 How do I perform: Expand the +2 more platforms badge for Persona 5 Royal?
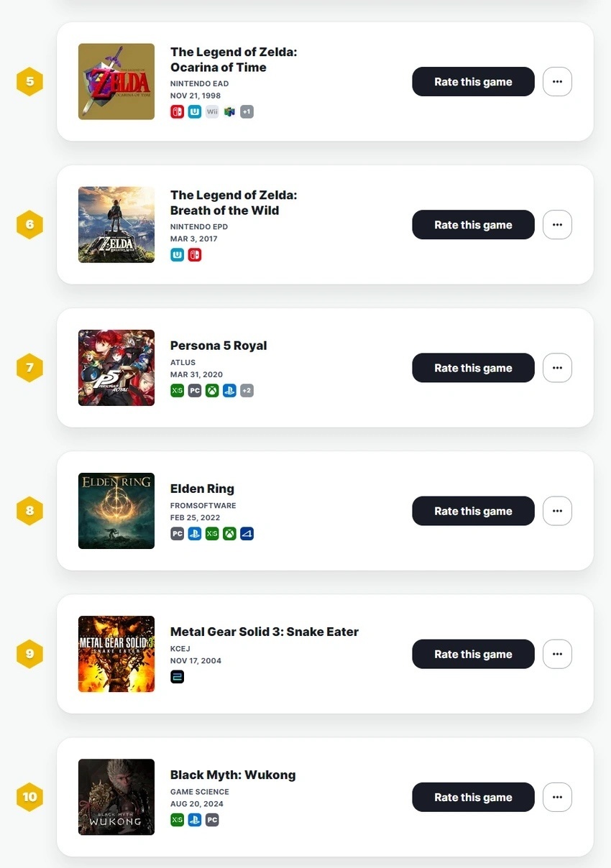pyautogui.click(x=247, y=390)
